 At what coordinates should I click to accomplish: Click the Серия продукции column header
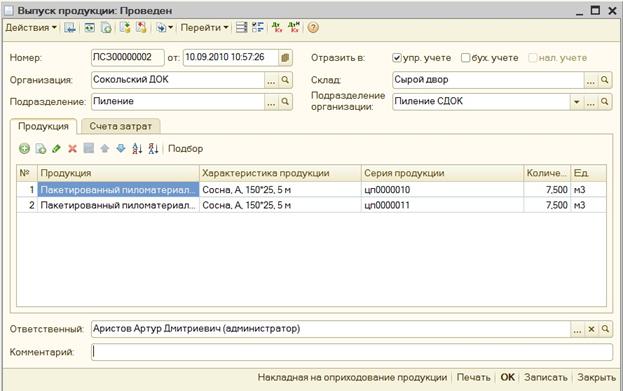[x=442, y=173]
